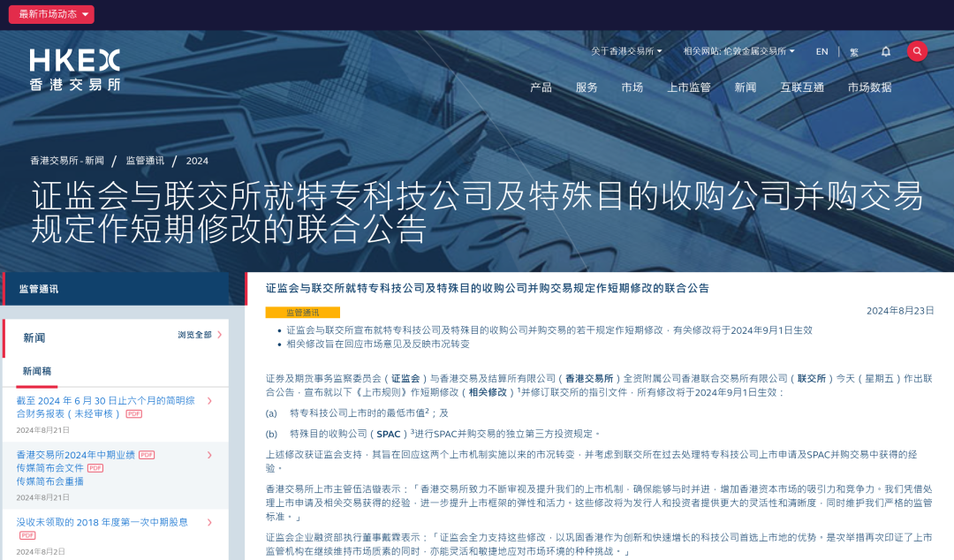
Task: Expand 相关网站: 伦敦金属交易所 dropdown
Action: click(738, 51)
